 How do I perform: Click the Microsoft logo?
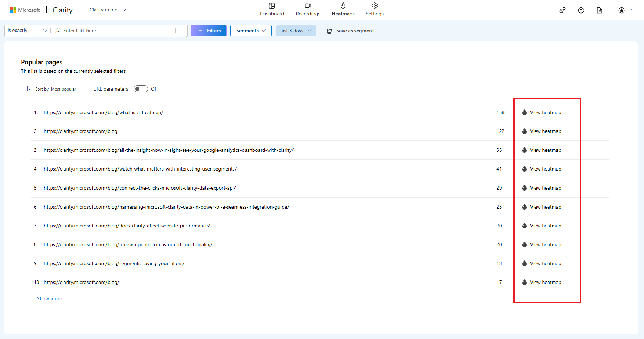[x=25, y=10]
